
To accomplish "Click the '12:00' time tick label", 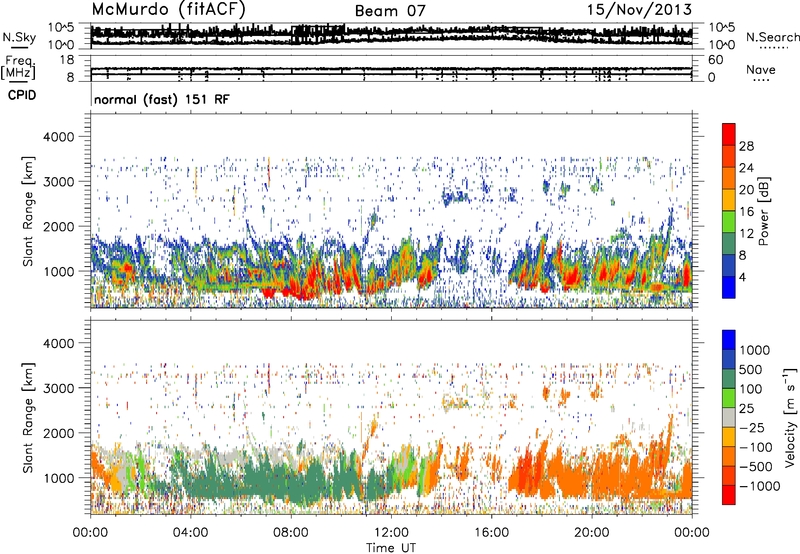I will point(391,533).
